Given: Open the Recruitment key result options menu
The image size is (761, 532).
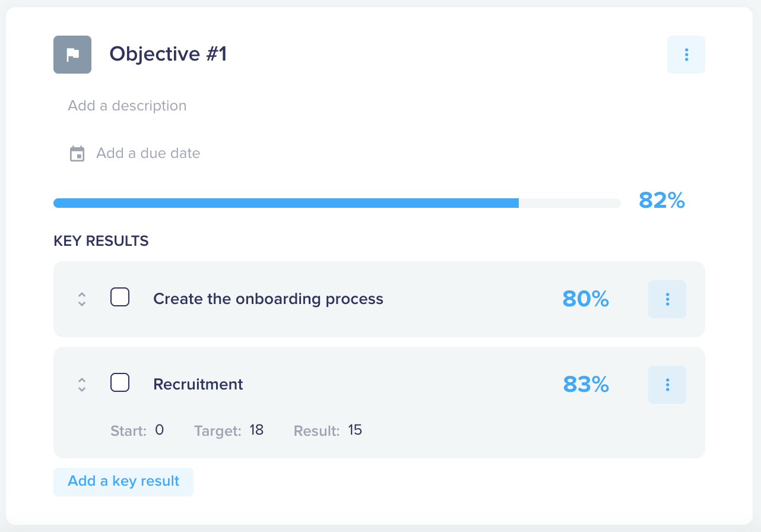Looking at the screenshot, I should 667,385.
